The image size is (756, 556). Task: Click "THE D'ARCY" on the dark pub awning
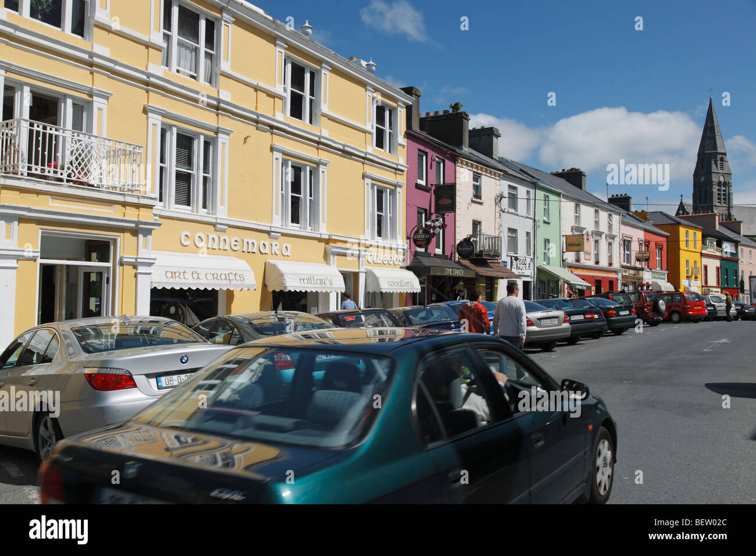click(x=456, y=271)
